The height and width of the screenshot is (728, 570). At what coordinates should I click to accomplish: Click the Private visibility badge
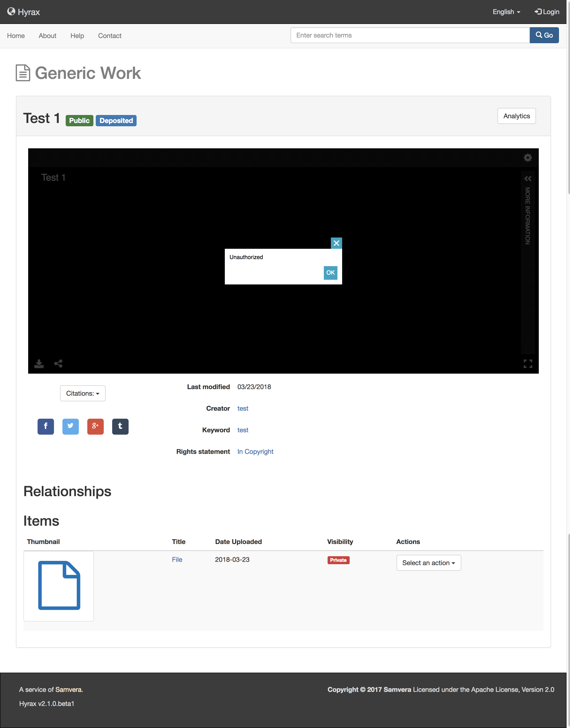click(338, 560)
